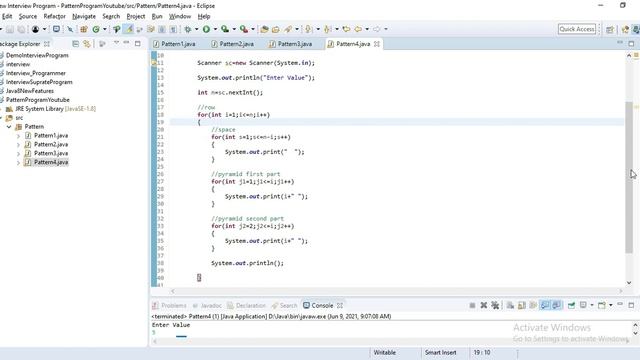The width and height of the screenshot is (640, 360).
Task: Open the Coverage button dropdown arrow
Action: (x=234, y=29)
